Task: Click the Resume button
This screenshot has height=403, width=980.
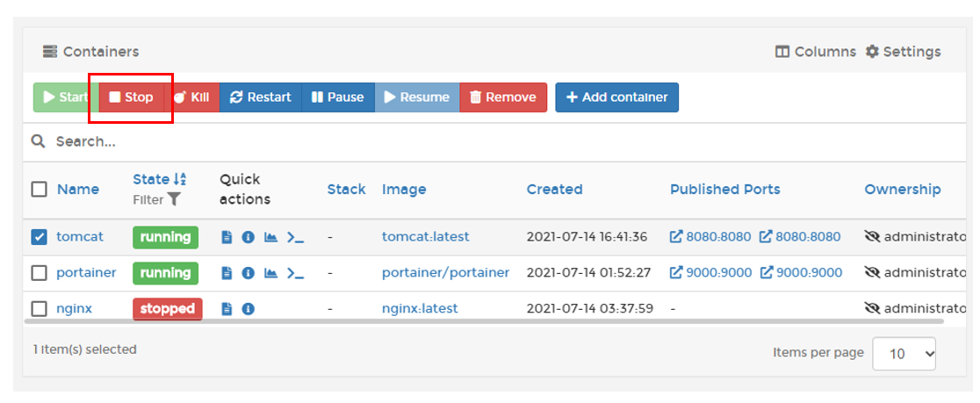Action: (x=417, y=97)
